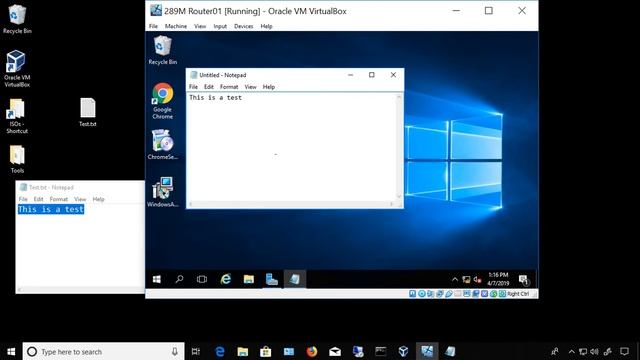Click VirtualBox network adapter status icon

[439, 293]
